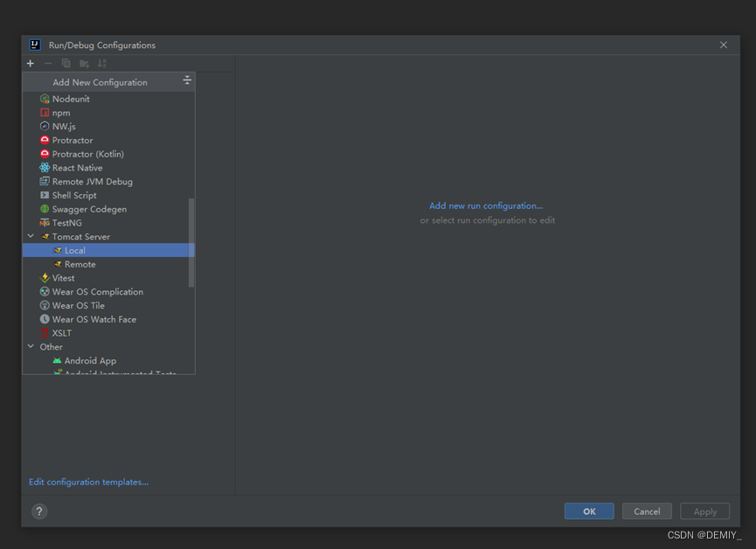Click the Wear OS Tile icon

[45, 305]
